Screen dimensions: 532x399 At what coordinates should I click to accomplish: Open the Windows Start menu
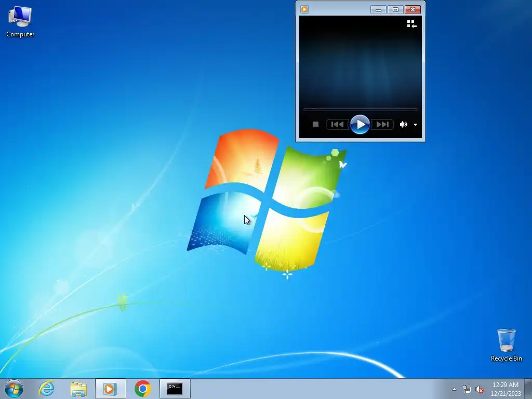14,389
